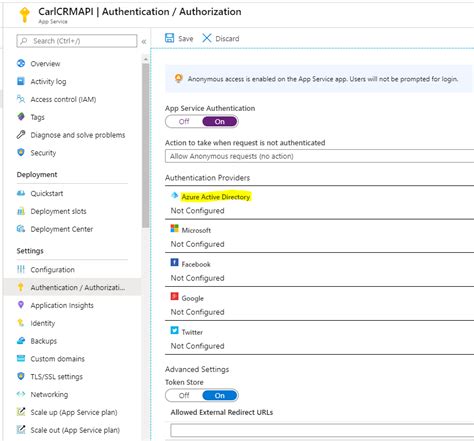Image resolution: width=474 pixels, height=441 pixels.
Task: Select Authentication / Authorization menu item
Action: point(72,287)
